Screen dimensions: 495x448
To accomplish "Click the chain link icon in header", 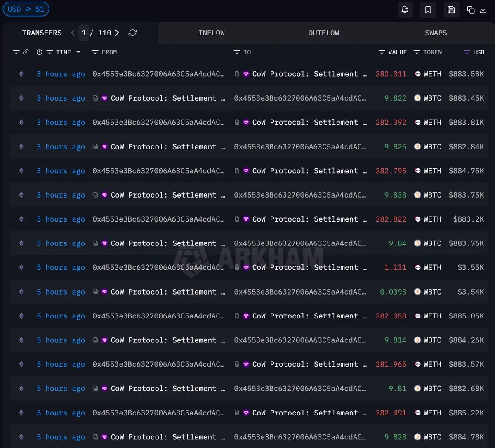I will pos(26,52).
